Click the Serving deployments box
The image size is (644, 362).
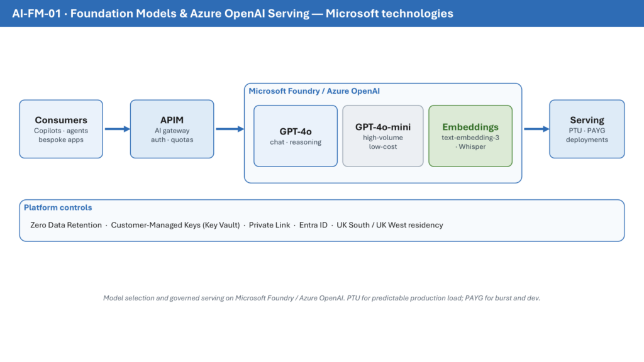pyautogui.click(x=587, y=129)
